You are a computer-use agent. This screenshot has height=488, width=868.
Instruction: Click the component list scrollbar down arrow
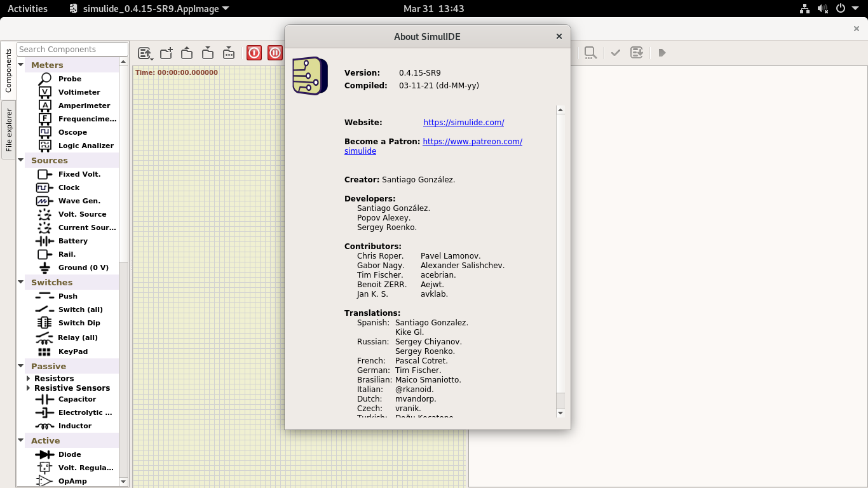point(123,482)
